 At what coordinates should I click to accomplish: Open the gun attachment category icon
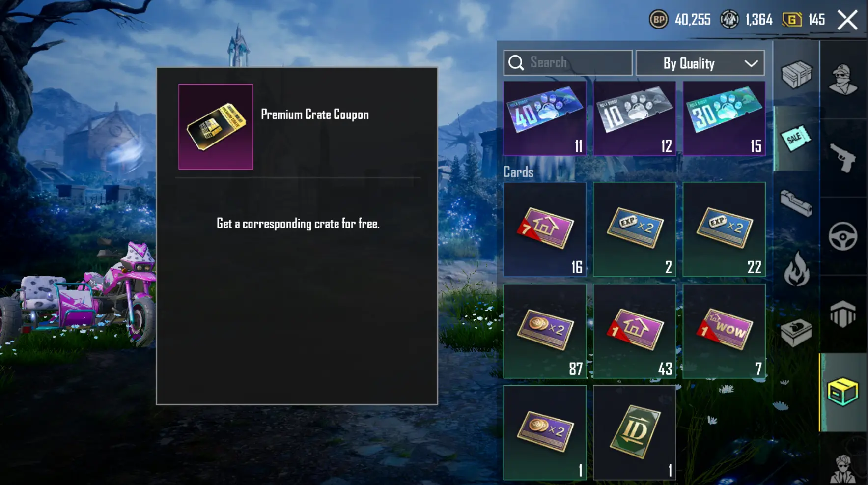tap(796, 203)
